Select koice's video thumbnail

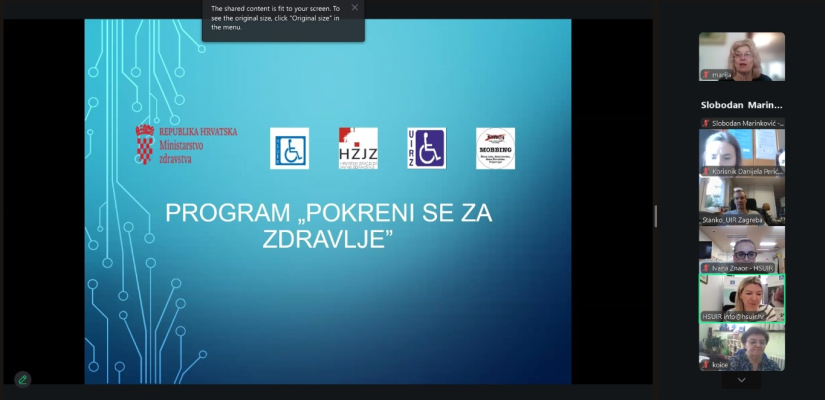click(x=742, y=347)
